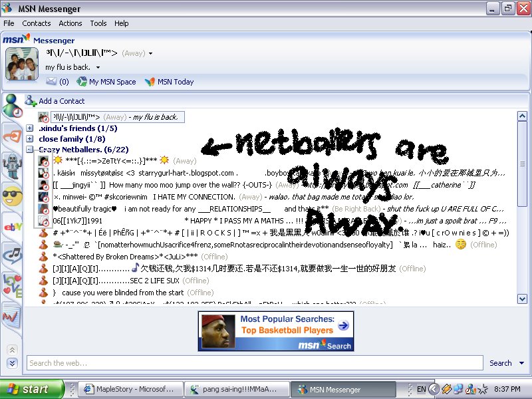Switch to pang sai-ing conversation taskbar button
This screenshot has height=399, width=532.
(x=237, y=389)
